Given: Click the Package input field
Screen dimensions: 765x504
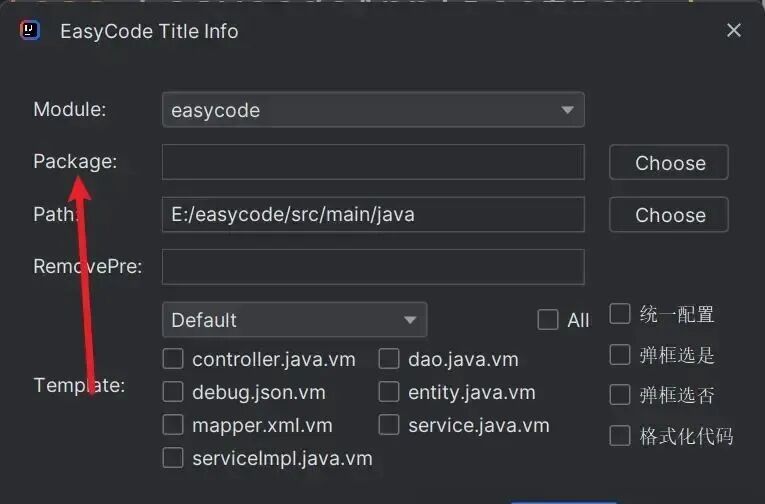Looking at the screenshot, I should pos(373,162).
